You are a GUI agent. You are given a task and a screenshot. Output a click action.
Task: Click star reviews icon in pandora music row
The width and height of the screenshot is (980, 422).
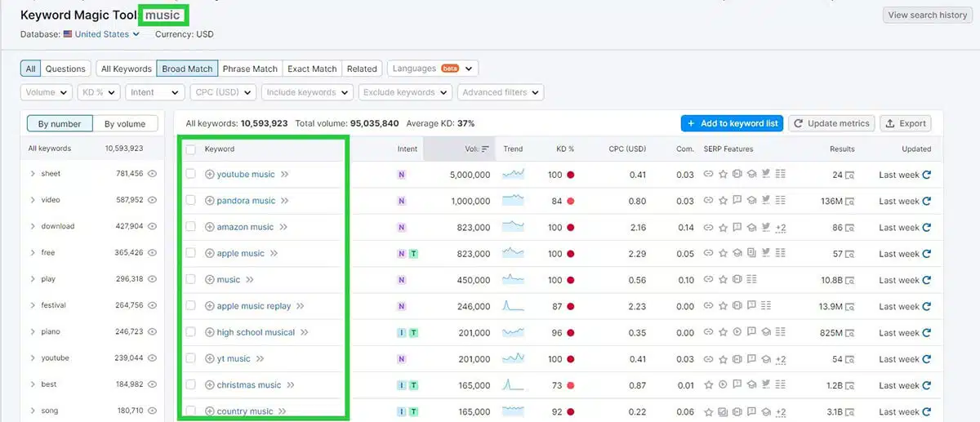(x=723, y=201)
